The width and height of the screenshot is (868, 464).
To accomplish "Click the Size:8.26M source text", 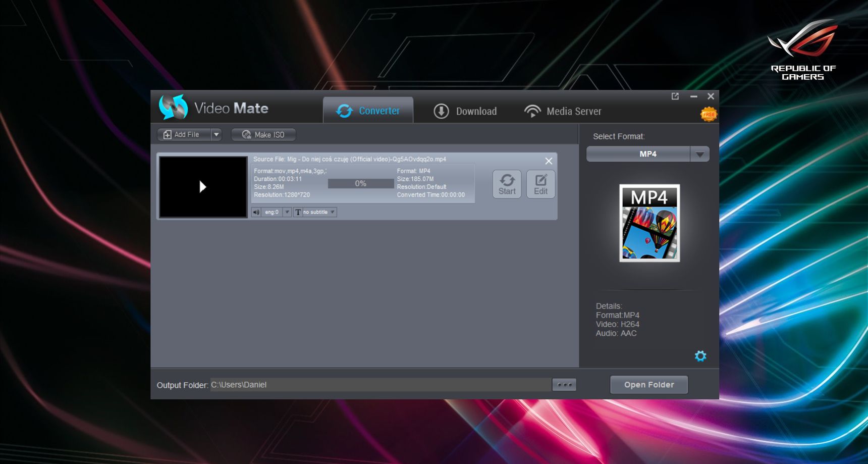I will pyautogui.click(x=269, y=187).
